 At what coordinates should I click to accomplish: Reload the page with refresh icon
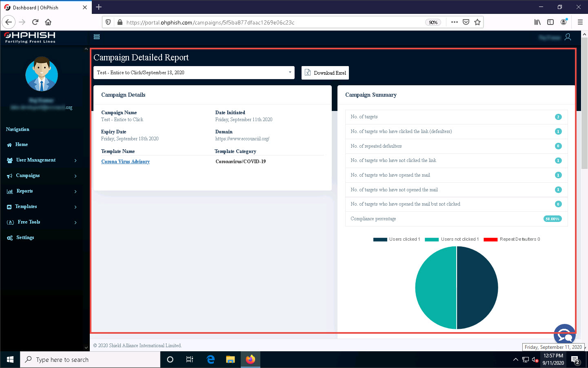[x=35, y=22]
